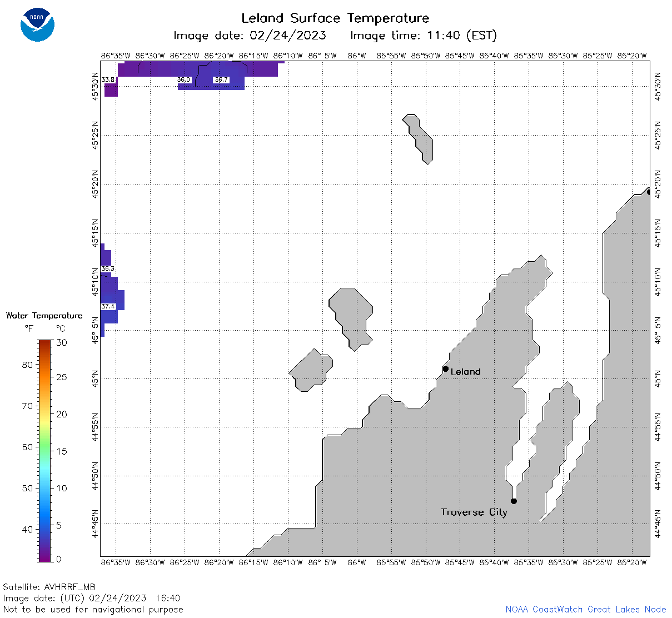Click the 'Image date: 02/24/2023' header text

250,36
